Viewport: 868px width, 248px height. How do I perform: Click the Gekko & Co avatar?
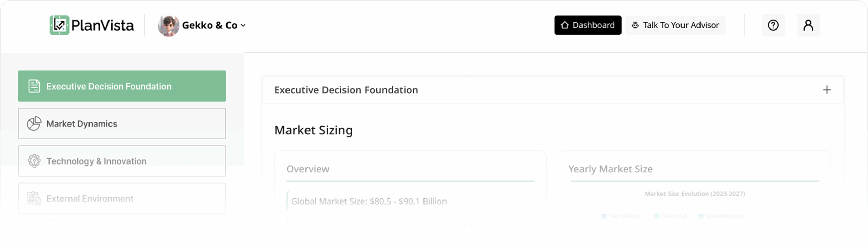169,25
